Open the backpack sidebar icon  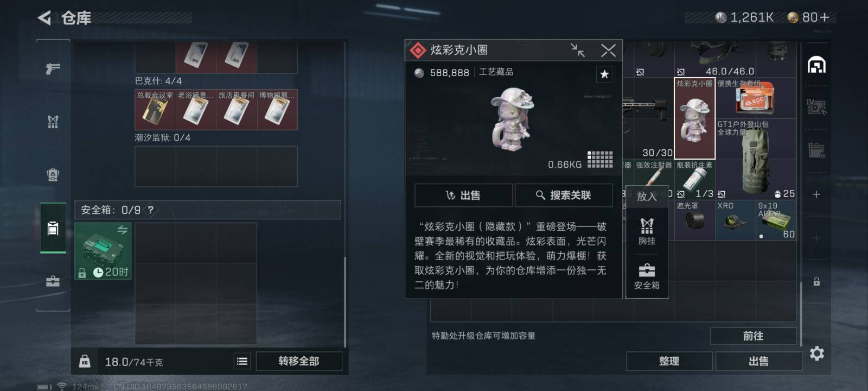coord(53,175)
